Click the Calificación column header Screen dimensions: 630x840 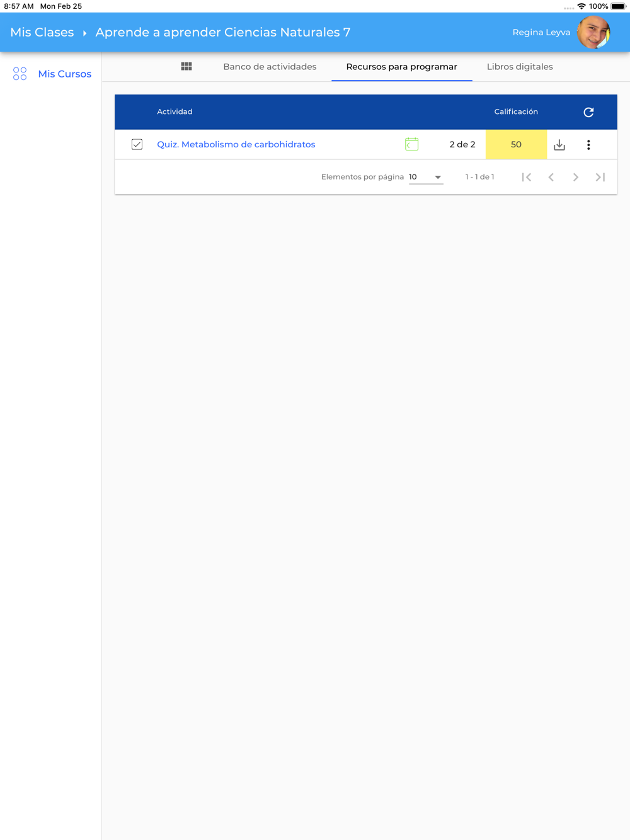(516, 111)
